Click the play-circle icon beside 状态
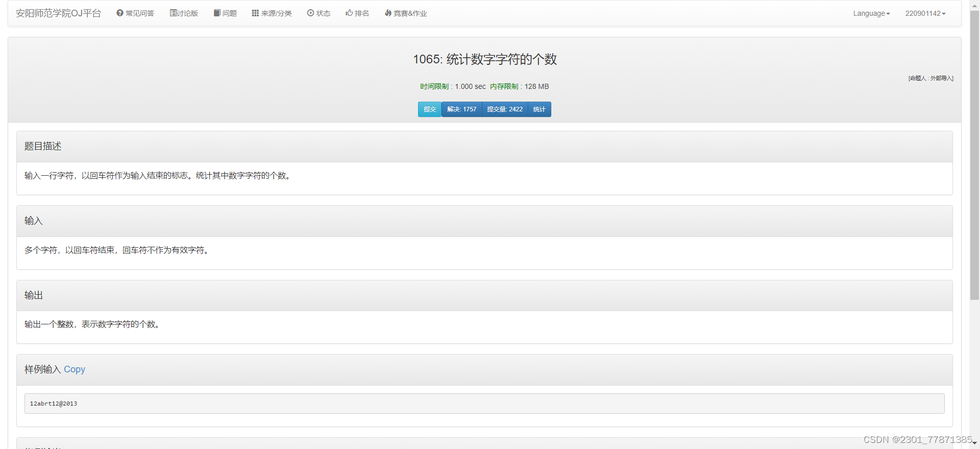Image resolution: width=980 pixels, height=449 pixels. 310,13
